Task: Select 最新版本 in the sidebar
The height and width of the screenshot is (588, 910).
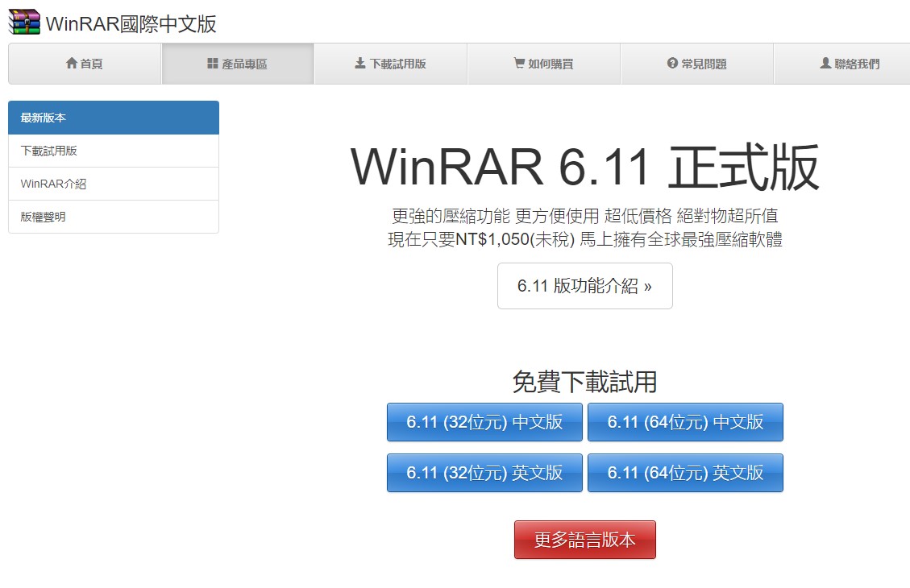Action: pyautogui.click(x=114, y=118)
